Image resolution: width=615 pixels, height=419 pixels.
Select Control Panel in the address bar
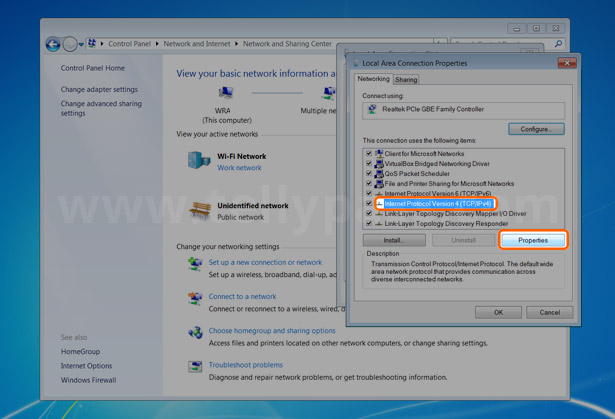129,44
